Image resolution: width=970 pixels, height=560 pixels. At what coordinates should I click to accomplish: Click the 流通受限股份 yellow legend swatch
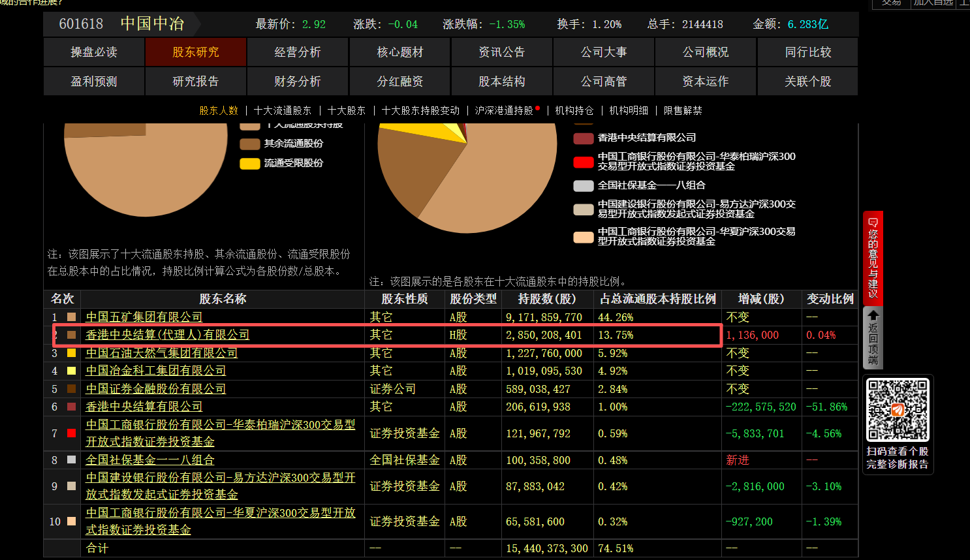click(250, 164)
